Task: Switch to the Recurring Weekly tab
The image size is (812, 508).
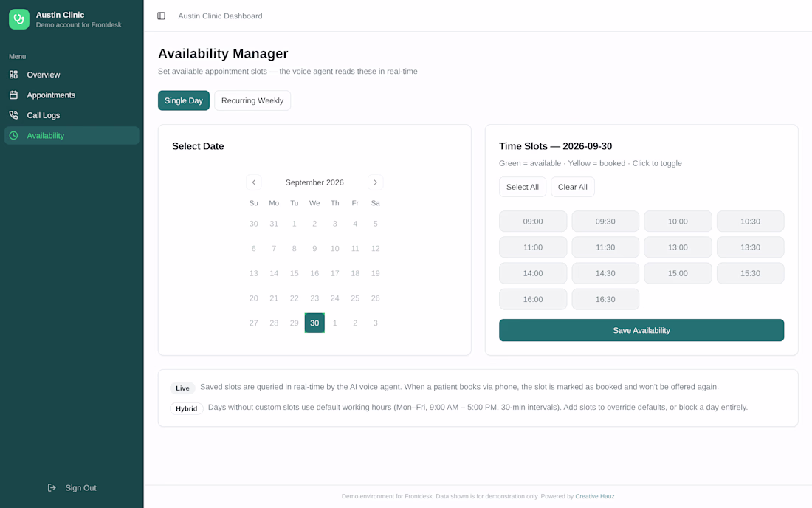Action: coord(252,100)
